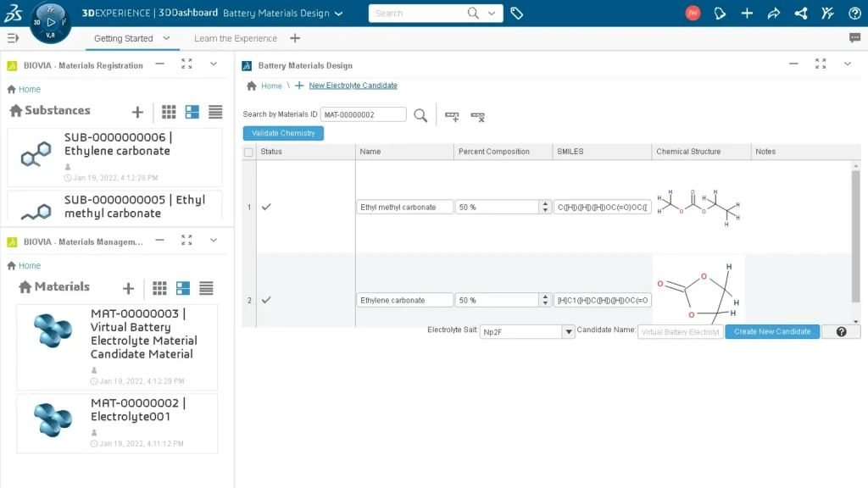Open the Electrolyte Salt dropdown
Viewport: 868px width, 488px height.
(x=569, y=332)
